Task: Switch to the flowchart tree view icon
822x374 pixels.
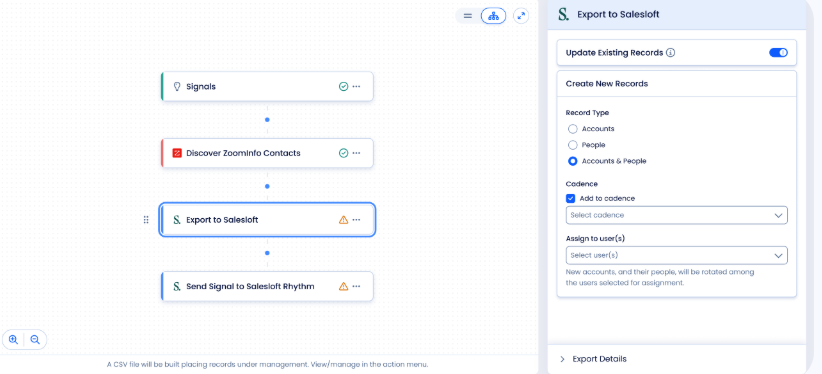Action: tap(493, 16)
